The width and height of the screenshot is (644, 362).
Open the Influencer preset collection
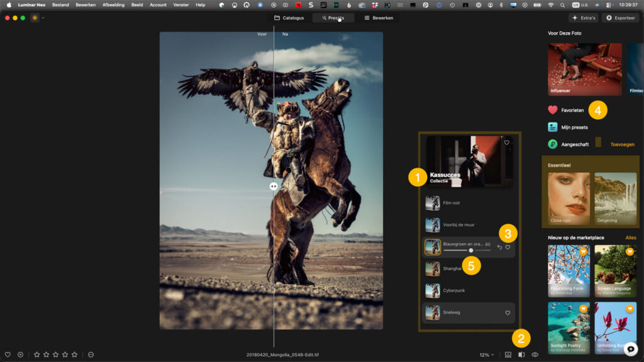pyautogui.click(x=585, y=69)
